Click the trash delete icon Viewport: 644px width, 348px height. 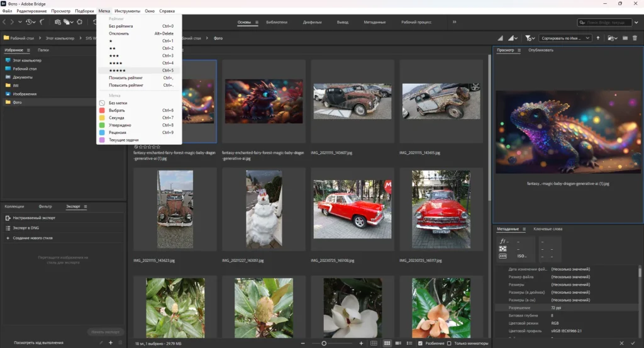point(635,38)
